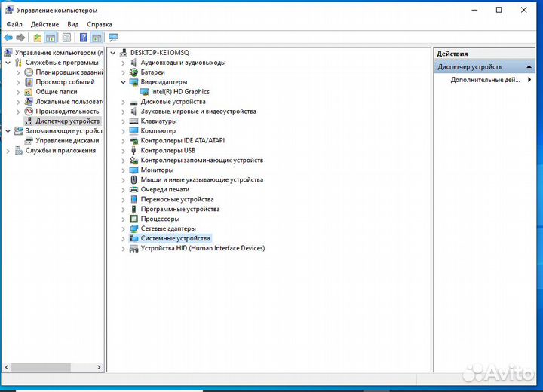Select the Очереди печати label
543x392 pixels.
[x=165, y=189]
